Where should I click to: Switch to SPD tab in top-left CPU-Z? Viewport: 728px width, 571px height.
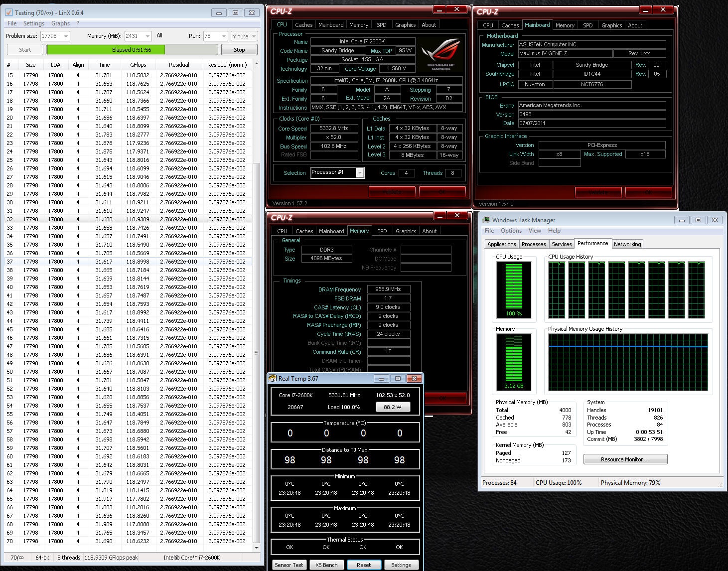click(382, 25)
